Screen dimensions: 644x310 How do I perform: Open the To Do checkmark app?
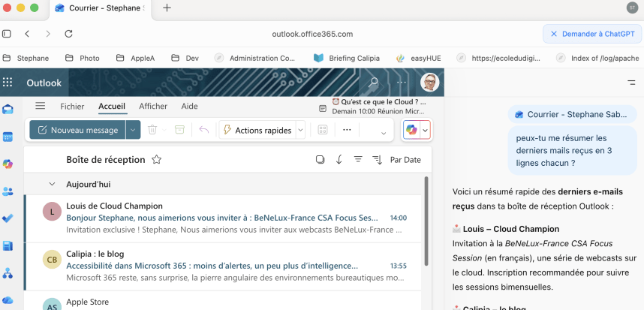[x=8, y=218]
